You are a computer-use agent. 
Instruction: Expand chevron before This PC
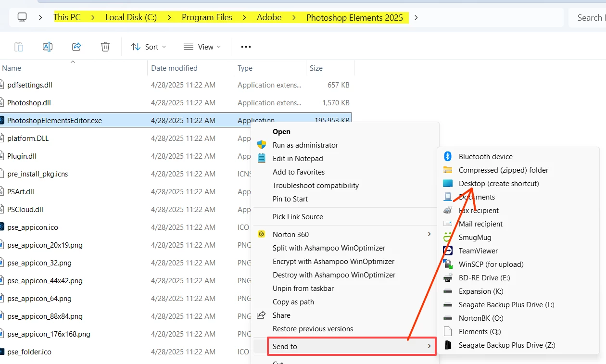tap(40, 17)
